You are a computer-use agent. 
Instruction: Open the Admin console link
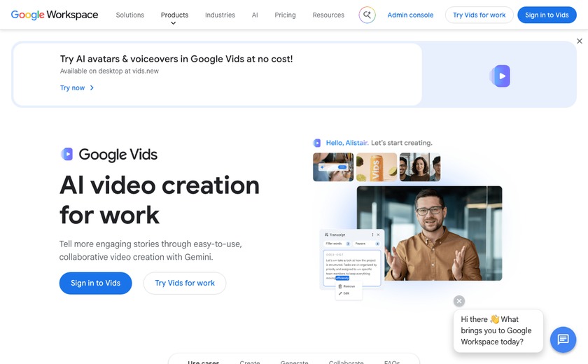tap(410, 15)
